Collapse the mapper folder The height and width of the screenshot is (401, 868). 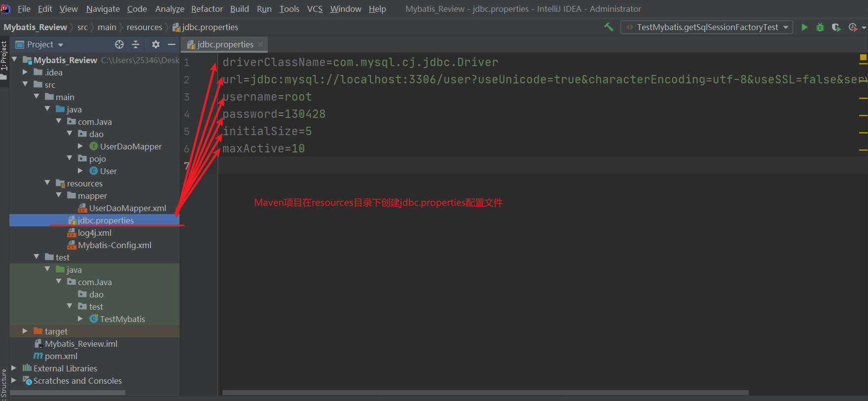(x=59, y=195)
